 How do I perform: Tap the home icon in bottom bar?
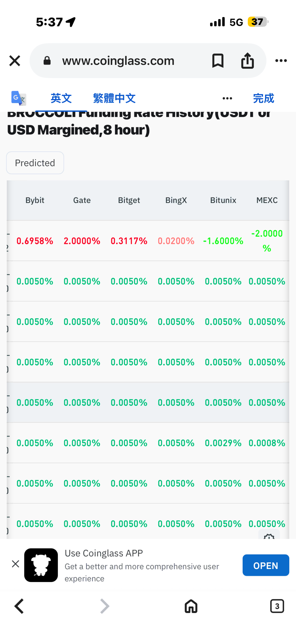(191, 606)
